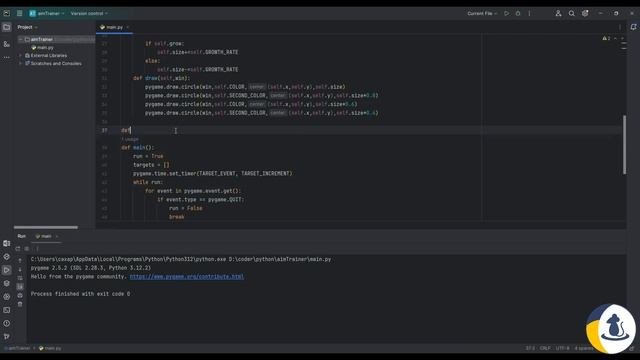Viewport: 640px width, 360px height.
Task: Open the Terminal tool window
Action: point(7,310)
